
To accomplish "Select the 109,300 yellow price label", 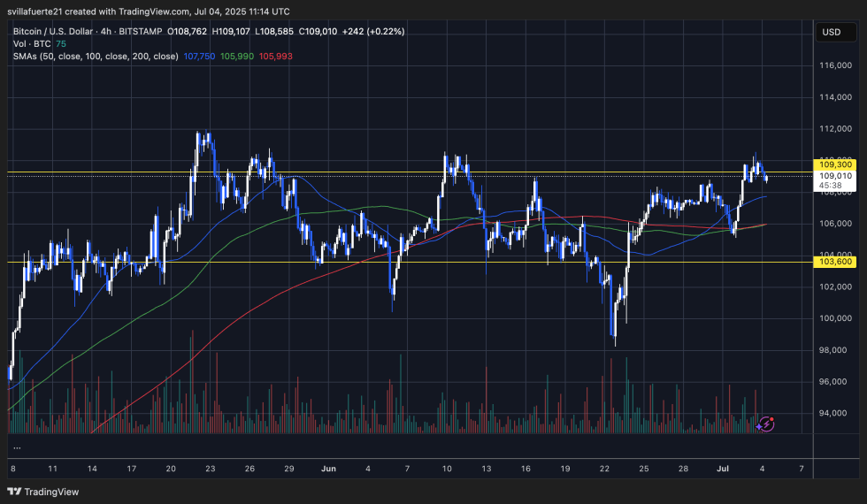I will (836, 164).
